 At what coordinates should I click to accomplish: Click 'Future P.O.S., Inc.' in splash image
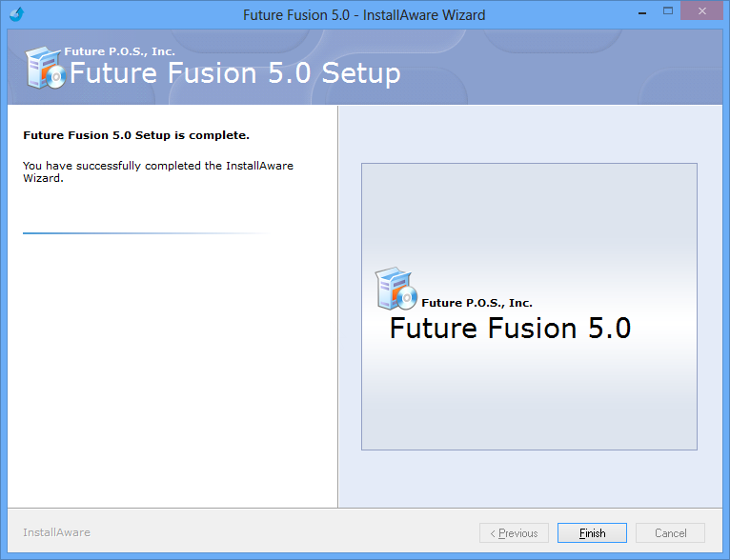point(477,303)
